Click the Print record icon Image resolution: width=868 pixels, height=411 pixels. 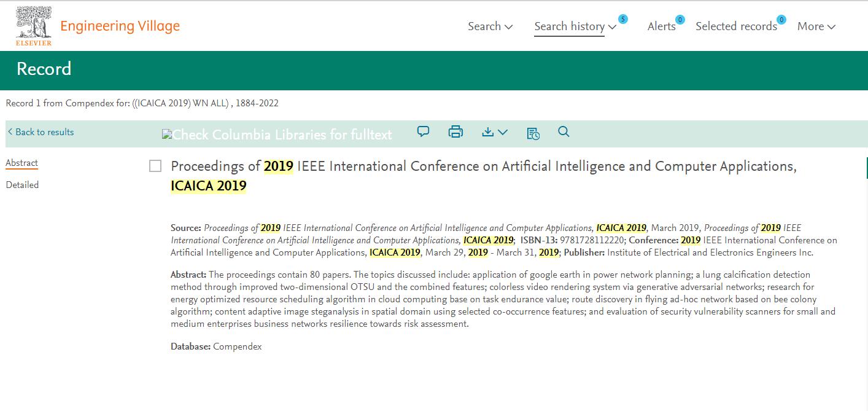(x=455, y=131)
